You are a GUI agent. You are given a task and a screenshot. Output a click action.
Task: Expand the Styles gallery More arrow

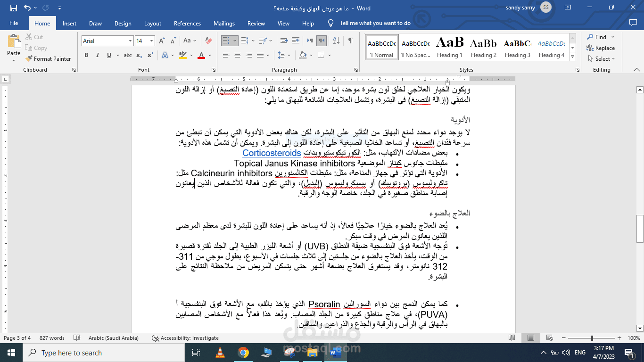pyautogui.click(x=572, y=57)
